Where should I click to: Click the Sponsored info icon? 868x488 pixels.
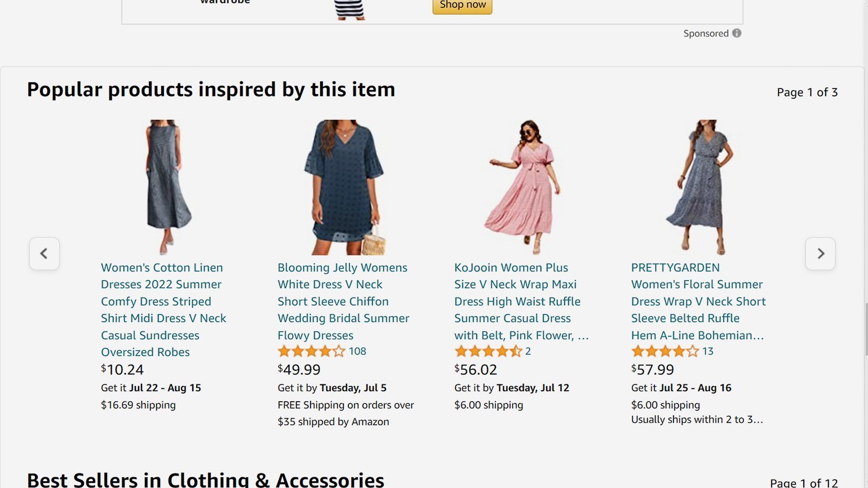click(x=737, y=33)
